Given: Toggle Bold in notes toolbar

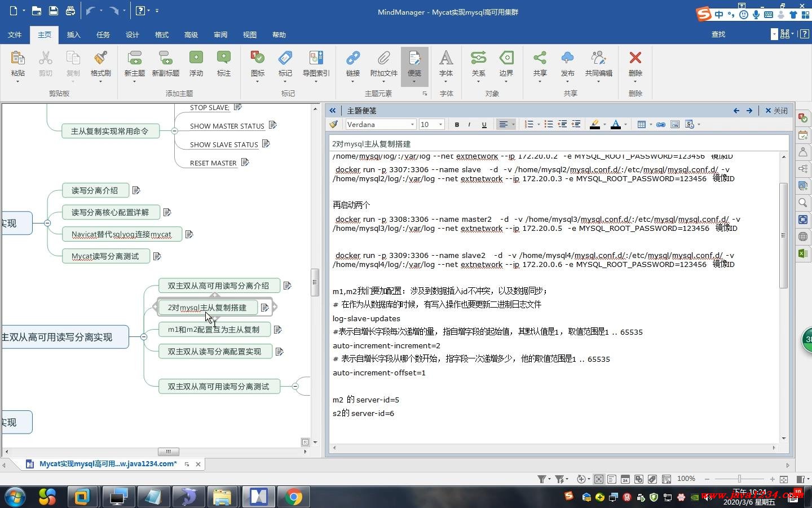Looking at the screenshot, I should [x=457, y=124].
